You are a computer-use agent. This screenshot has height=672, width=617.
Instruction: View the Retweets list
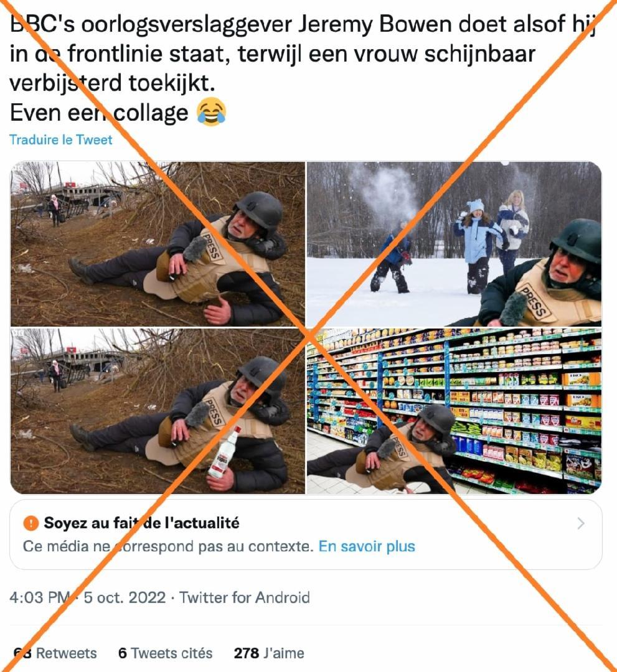(55, 653)
